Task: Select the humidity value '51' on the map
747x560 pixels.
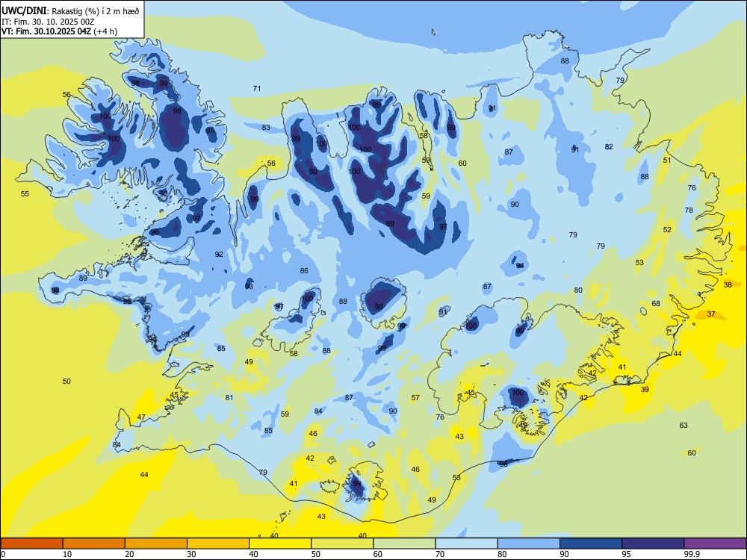Action: (x=667, y=160)
